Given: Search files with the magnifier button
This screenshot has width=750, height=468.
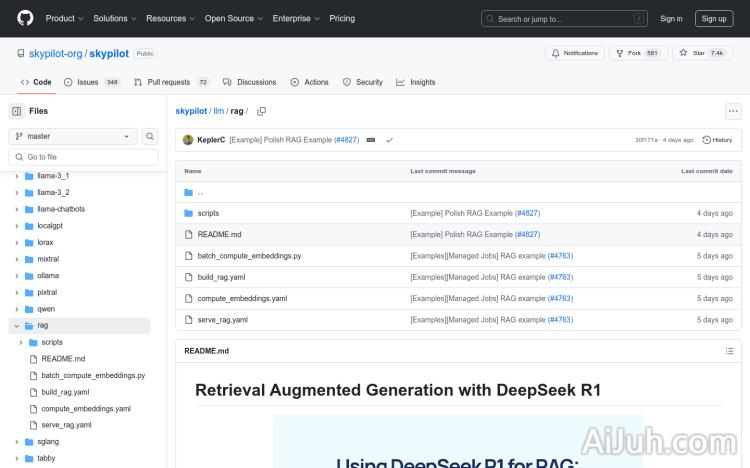Looking at the screenshot, I should pyautogui.click(x=150, y=136).
